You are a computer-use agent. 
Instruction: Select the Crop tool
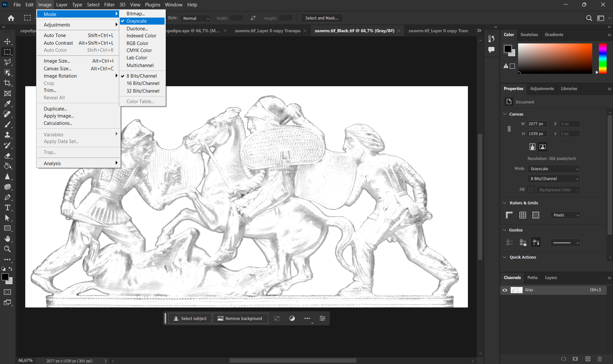coord(7,83)
